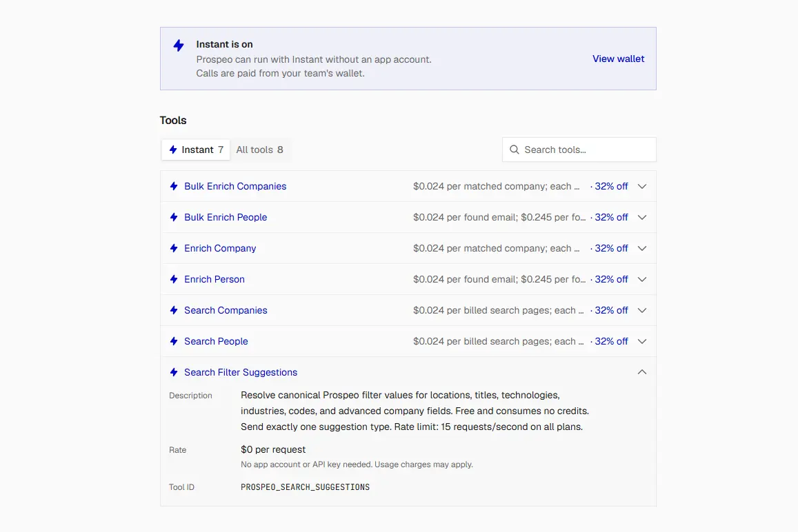This screenshot has height=532, width=798.
Task: Click the lightning icon beside Bulk Enrich People
Action: (174, 217)
